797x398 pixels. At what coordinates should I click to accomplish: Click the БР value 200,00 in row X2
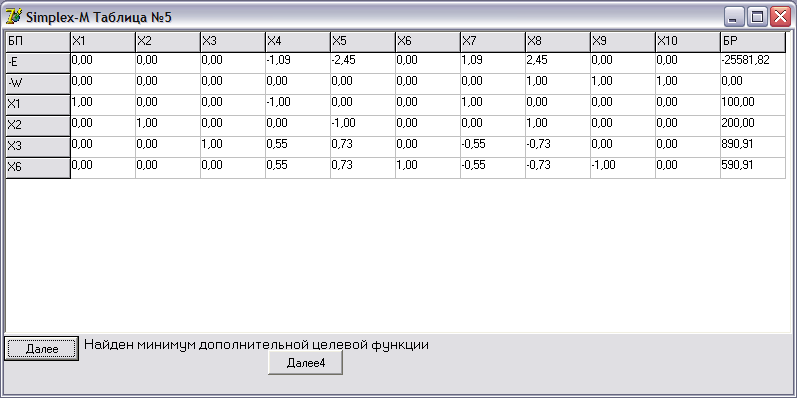pos(753,126)
